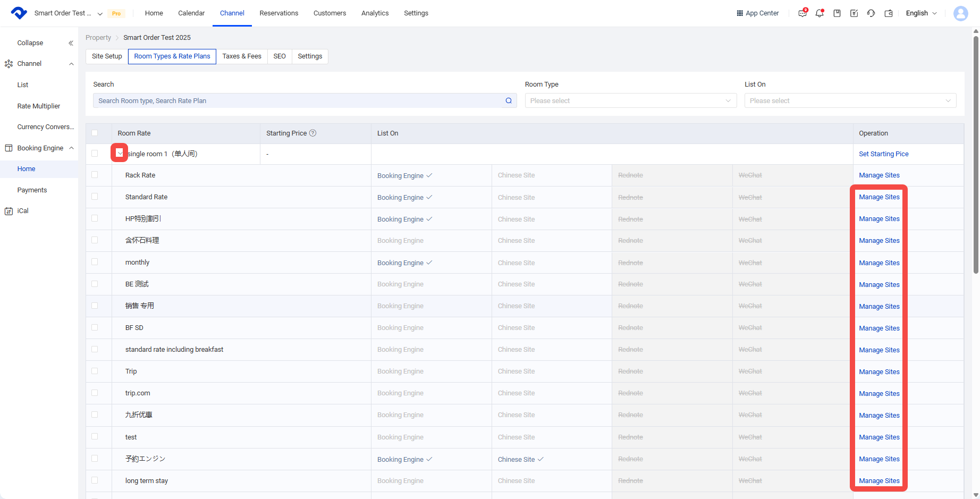
Task: Open the messages chat icon in header
Action: point(802,13)
